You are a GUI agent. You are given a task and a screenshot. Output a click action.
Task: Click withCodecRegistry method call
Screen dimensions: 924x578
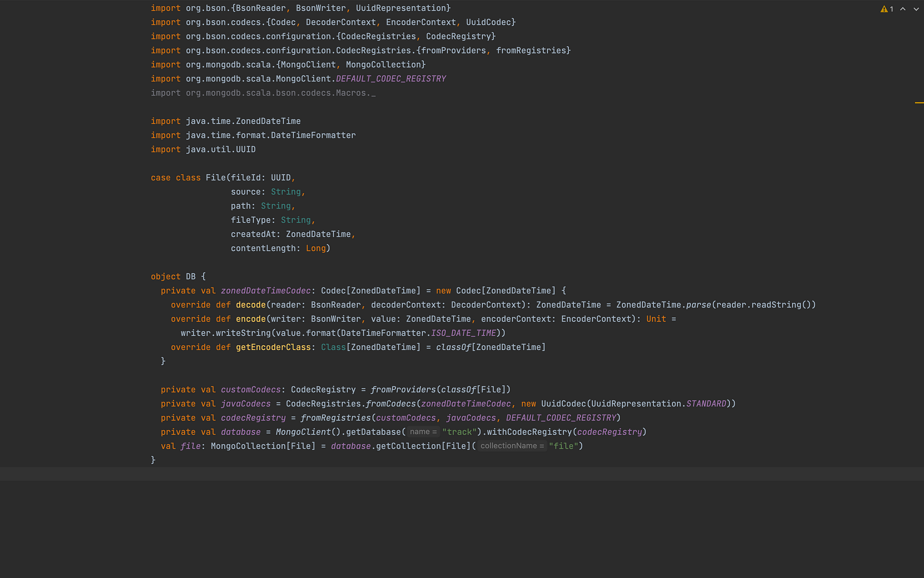click(x=529, y=432)
